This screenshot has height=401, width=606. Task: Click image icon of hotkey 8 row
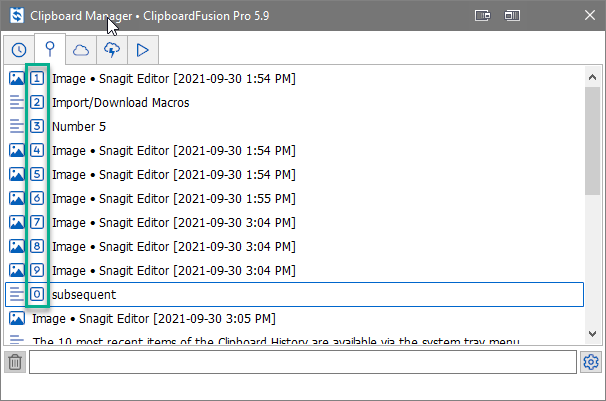pyautogui.click(x=17, y=246)
